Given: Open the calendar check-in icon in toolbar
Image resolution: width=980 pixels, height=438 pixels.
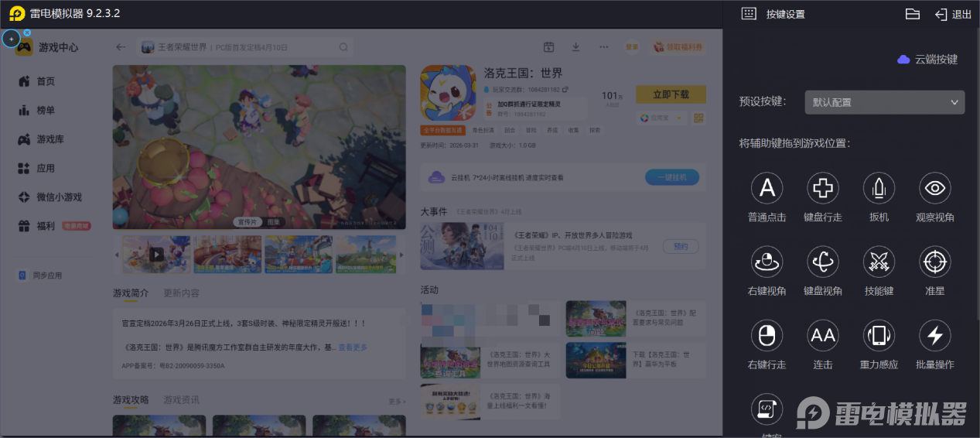Looking at the screenshot, I should tap(548, 47).
